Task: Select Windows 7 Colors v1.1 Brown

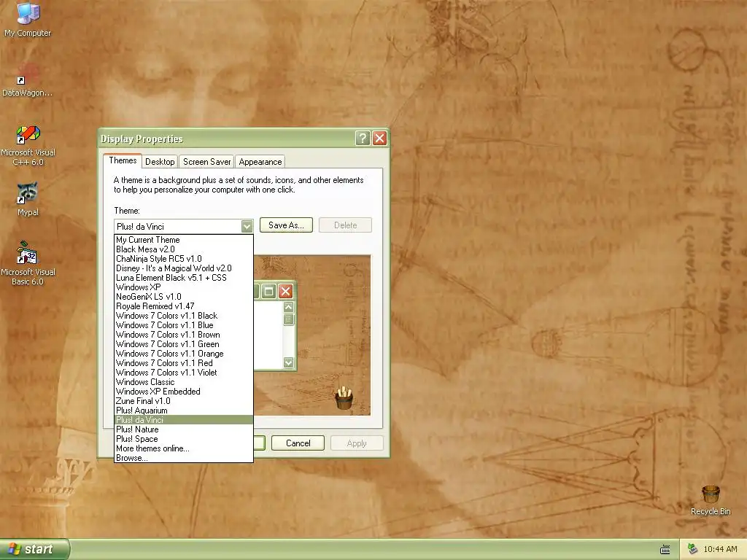Action: pos(184,335)
